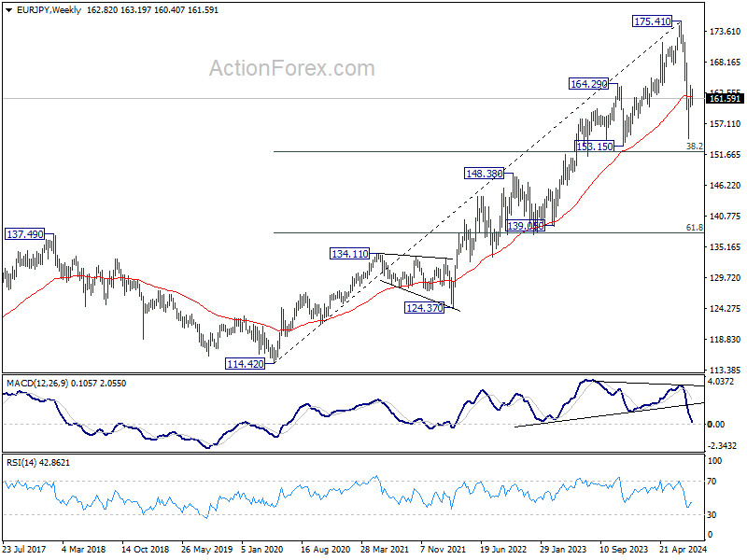747x560 pixels.
Task: Click the 14 Oct 2018 date label
Action: click(x=145, y=550)
